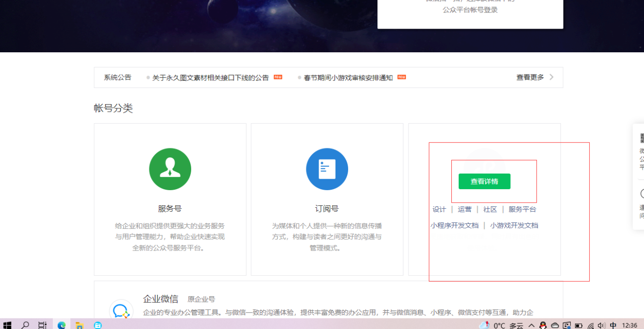Open the projector screen icon with blue dot
The image size is (644, 329).
[x=567, y=325]
